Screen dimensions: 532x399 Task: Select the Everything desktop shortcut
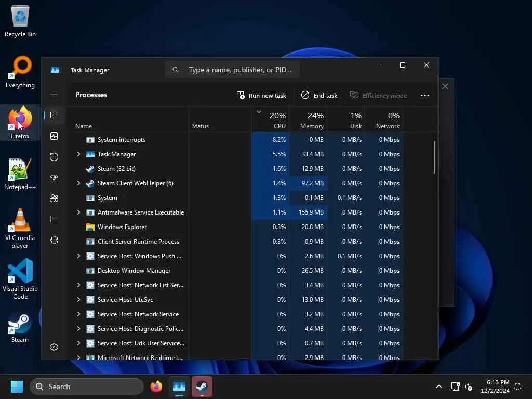tap(20, 72)
